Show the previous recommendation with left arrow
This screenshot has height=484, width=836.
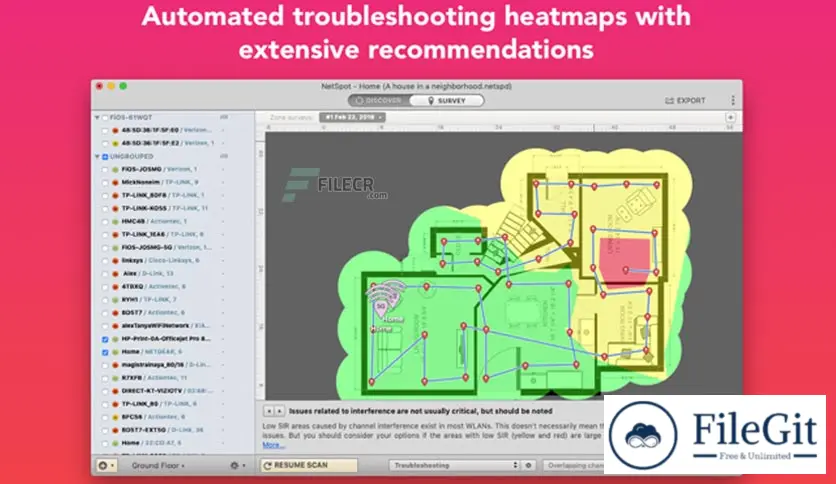coord(269,412)
